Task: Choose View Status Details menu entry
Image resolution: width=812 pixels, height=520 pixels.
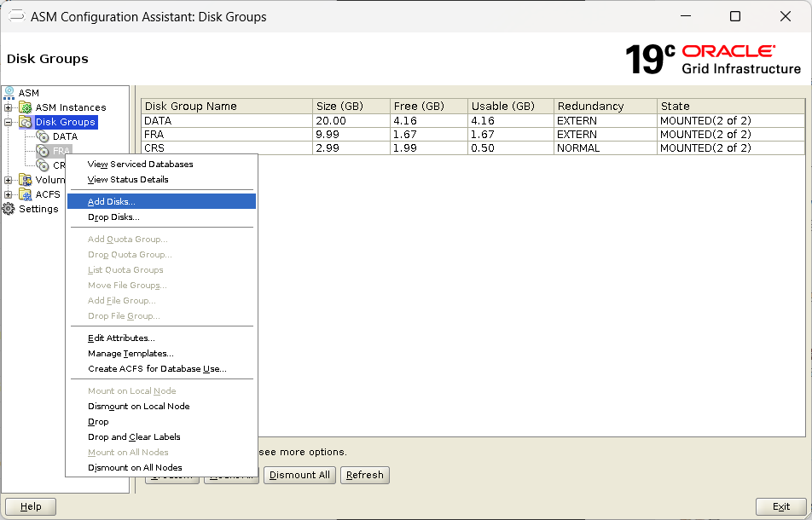Action: coord(161,180)
